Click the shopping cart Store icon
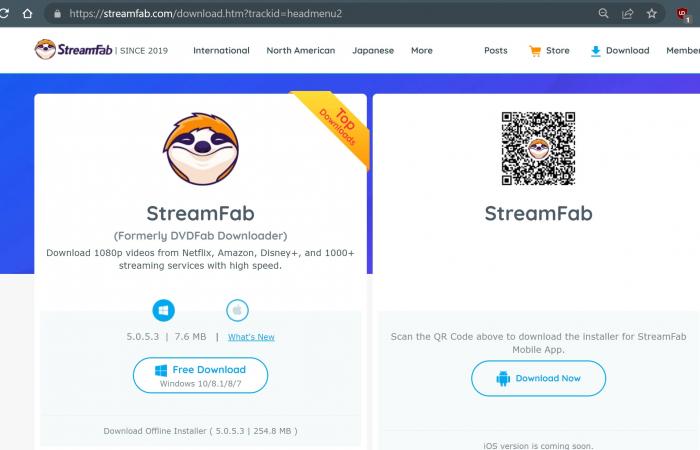 coord(534,51)
